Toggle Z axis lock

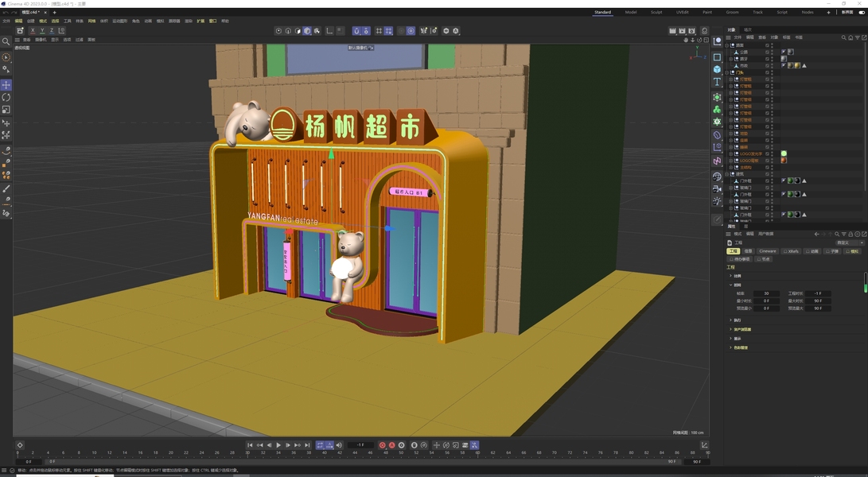52,30
